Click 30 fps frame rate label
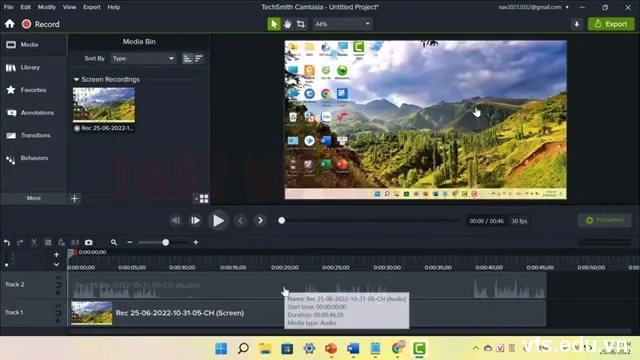Image resolution: width=640 pixels, height=360 pixels. [x=519, y=221]
